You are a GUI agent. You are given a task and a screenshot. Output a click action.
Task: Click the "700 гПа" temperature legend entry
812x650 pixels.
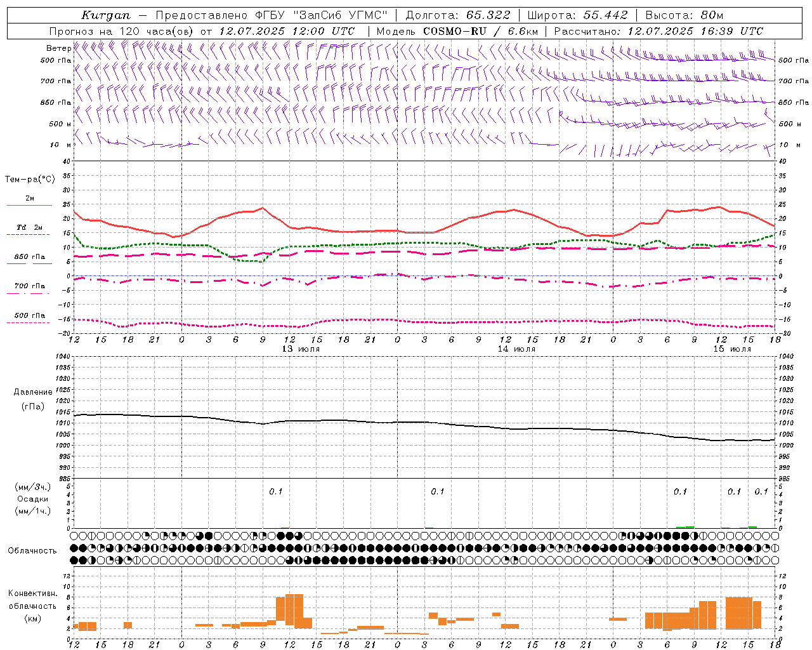pos(29,286)
